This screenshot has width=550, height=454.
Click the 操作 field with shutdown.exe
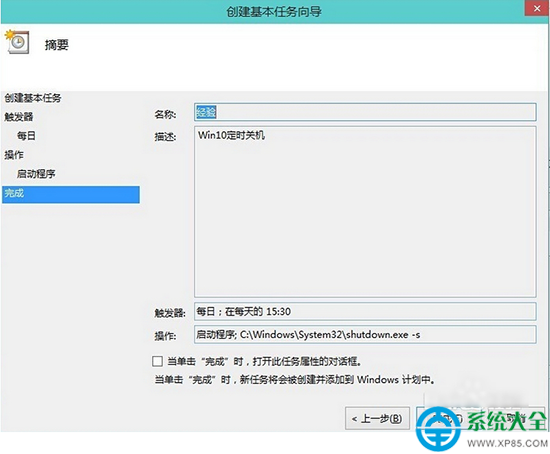365,335
